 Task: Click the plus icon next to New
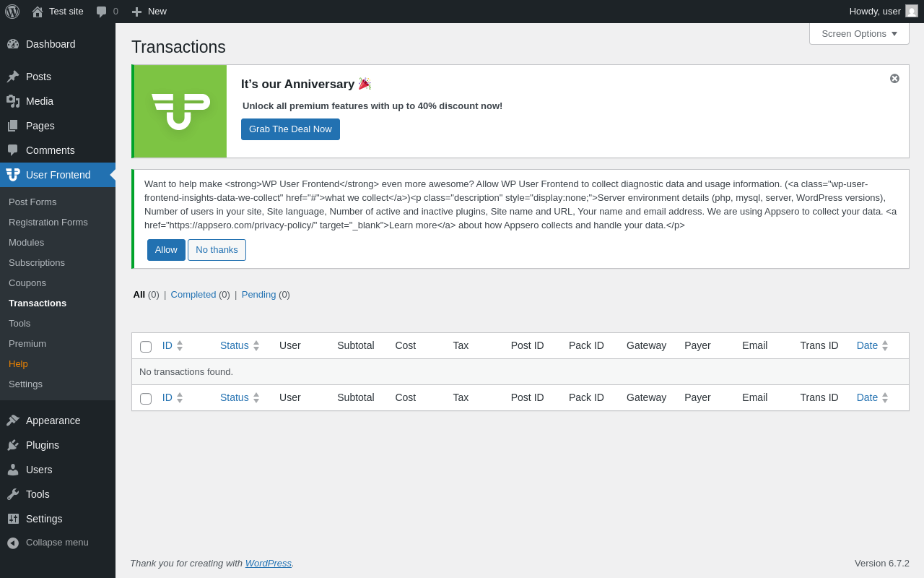click(x=136, y=12)
